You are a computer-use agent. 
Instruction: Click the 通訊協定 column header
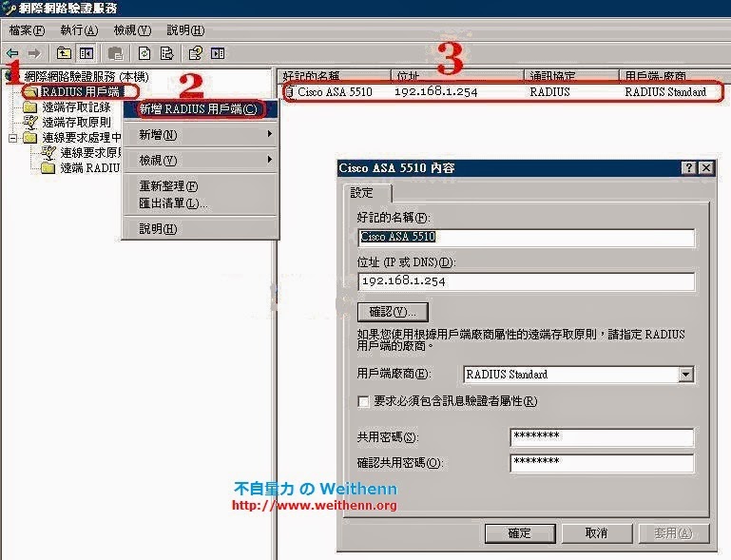click(x=572, y=75)
